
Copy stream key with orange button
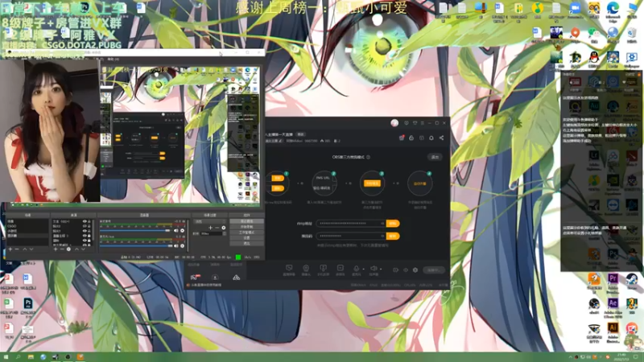[x=393, y=236]
